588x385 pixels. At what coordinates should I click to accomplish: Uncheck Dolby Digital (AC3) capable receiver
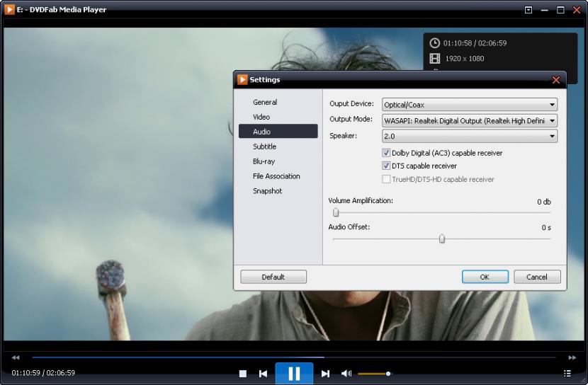click(x=386, y=153)
